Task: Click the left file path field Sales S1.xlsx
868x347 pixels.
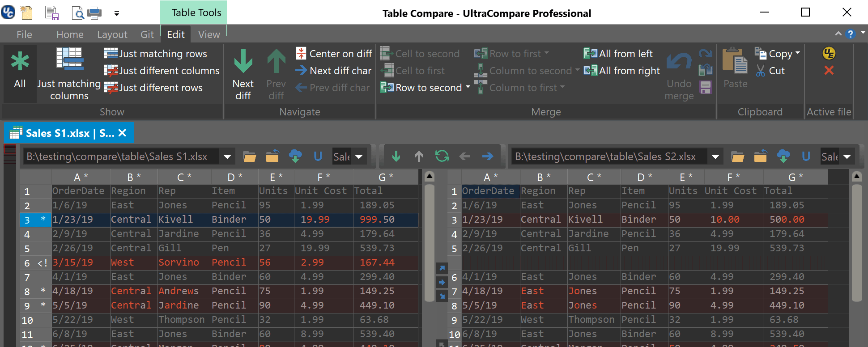Action: 121,157
